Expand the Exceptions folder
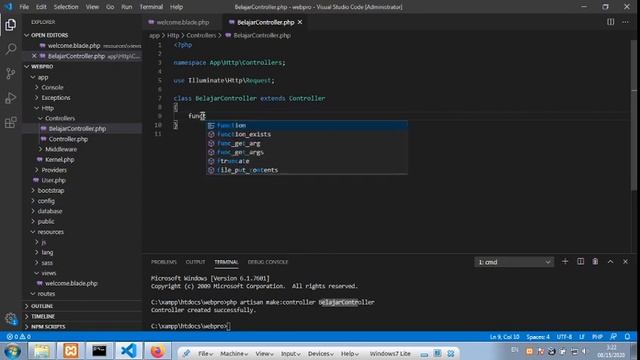This screenshot has width=640, height=360. [x=56, y=98]
